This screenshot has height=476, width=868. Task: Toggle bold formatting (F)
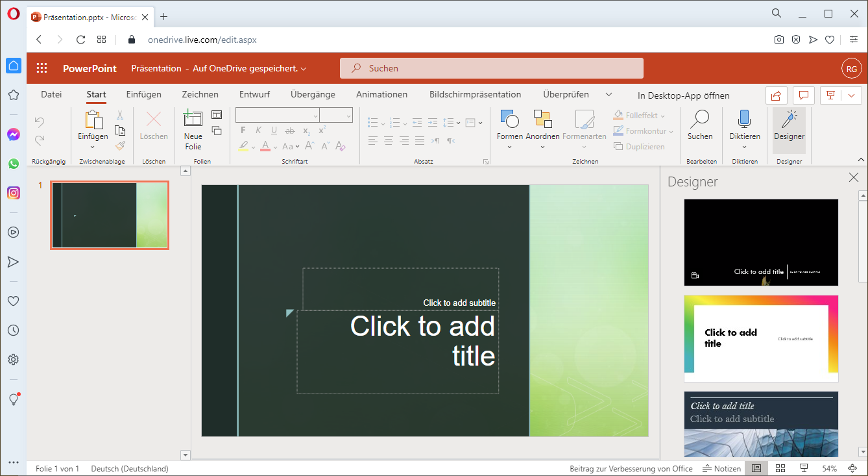pos(243,131)
